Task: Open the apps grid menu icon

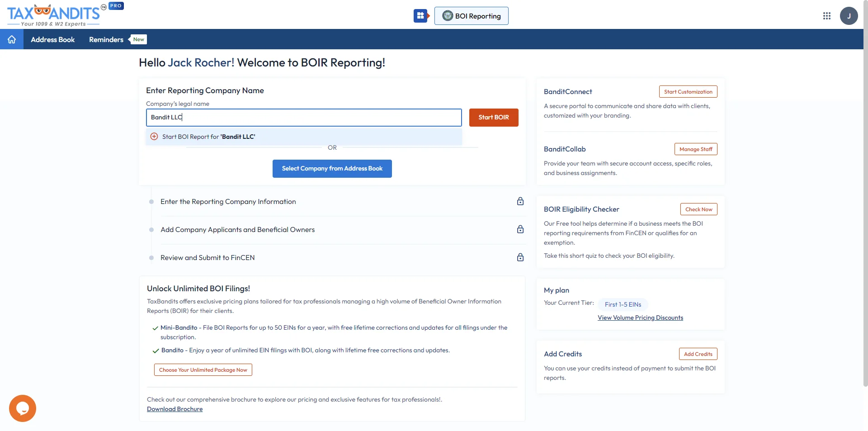Action: click(827, 16)
